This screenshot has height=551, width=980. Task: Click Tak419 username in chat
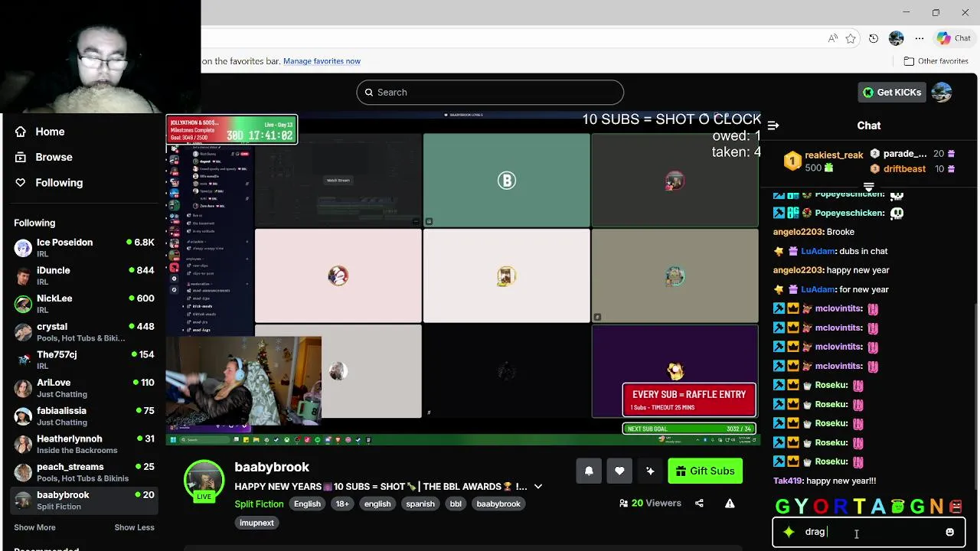(787, 481)
